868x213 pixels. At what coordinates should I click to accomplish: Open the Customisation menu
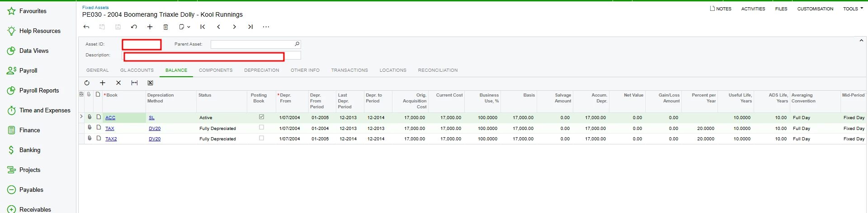[815, 9]
